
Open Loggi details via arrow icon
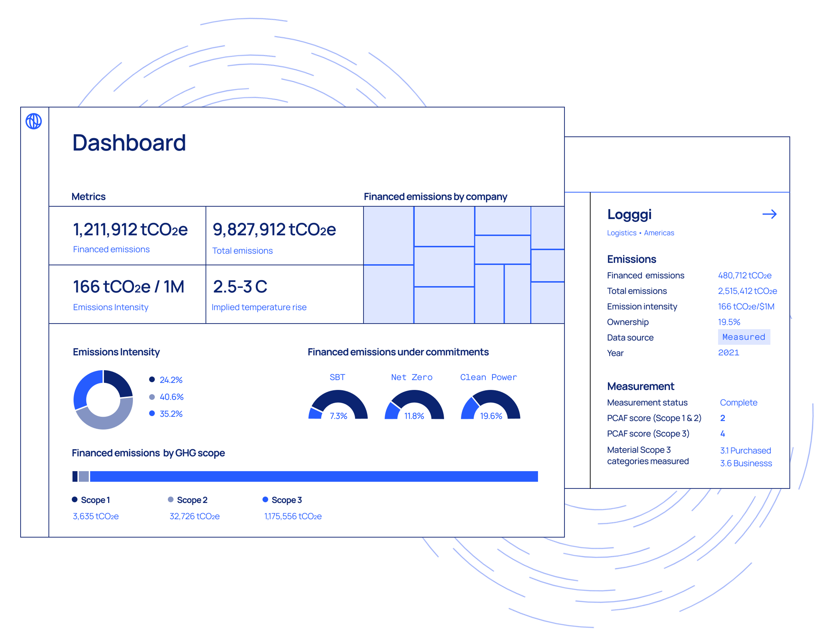[x=769, y=214]
